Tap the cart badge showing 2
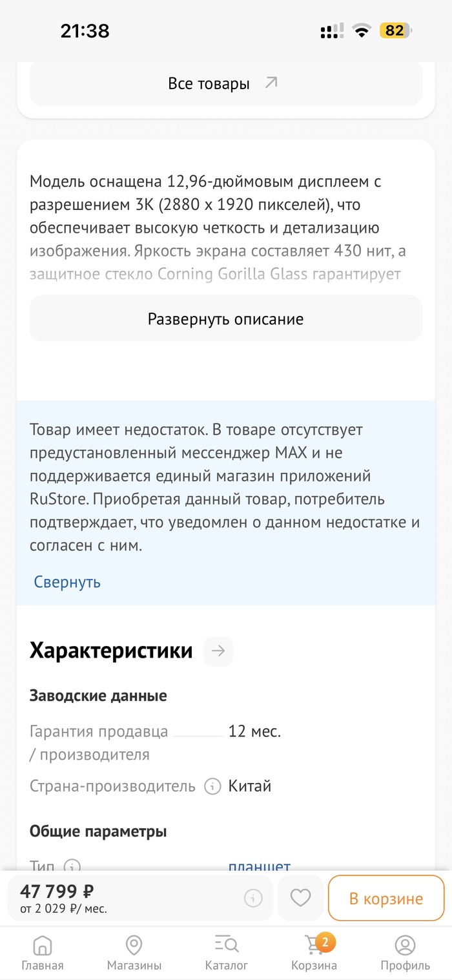The image size is (452, 980). point(325,943)
